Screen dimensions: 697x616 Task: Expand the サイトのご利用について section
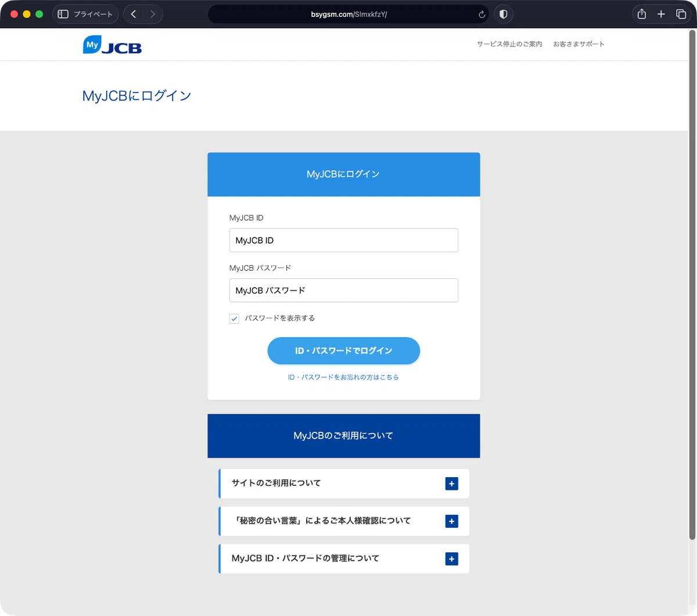coord(344,484)
